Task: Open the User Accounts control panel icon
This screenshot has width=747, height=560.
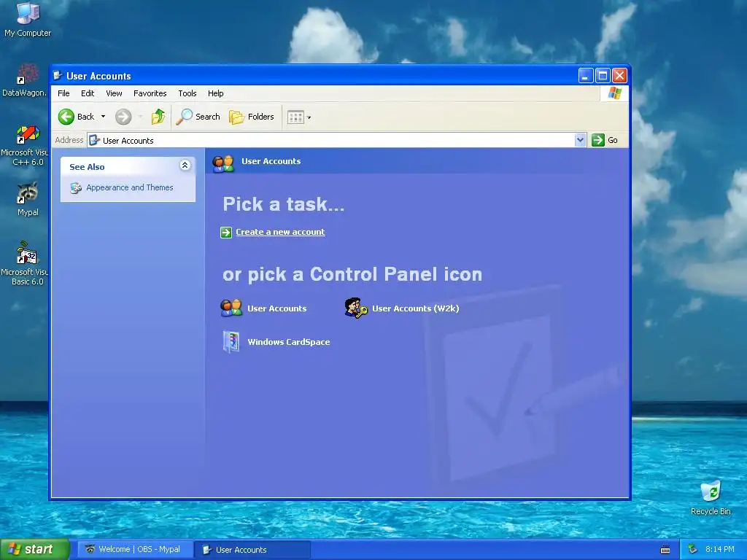Action: pos(231,308)
